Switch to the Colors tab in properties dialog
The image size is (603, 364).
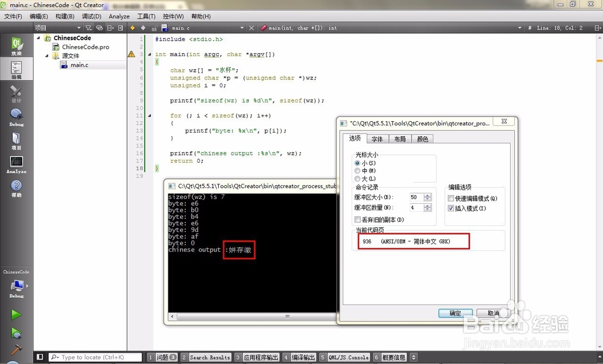pyautogui.click(x=423, y=139)
